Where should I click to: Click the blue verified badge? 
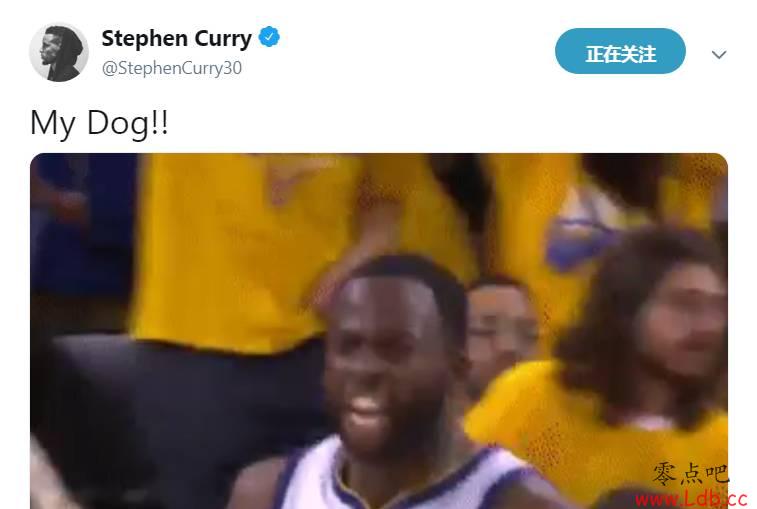tap(269, 37)
